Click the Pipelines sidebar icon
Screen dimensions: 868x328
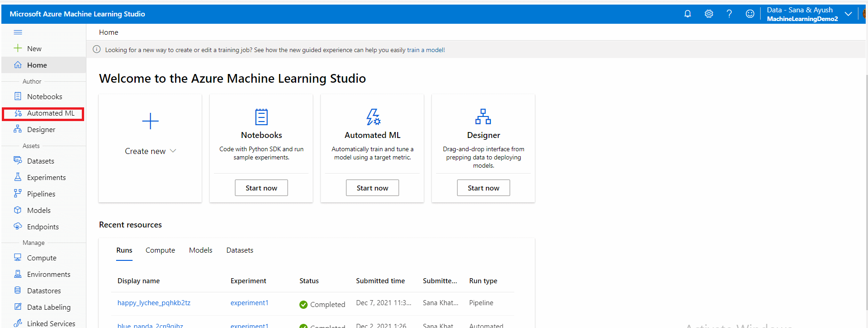pos(18,194)
